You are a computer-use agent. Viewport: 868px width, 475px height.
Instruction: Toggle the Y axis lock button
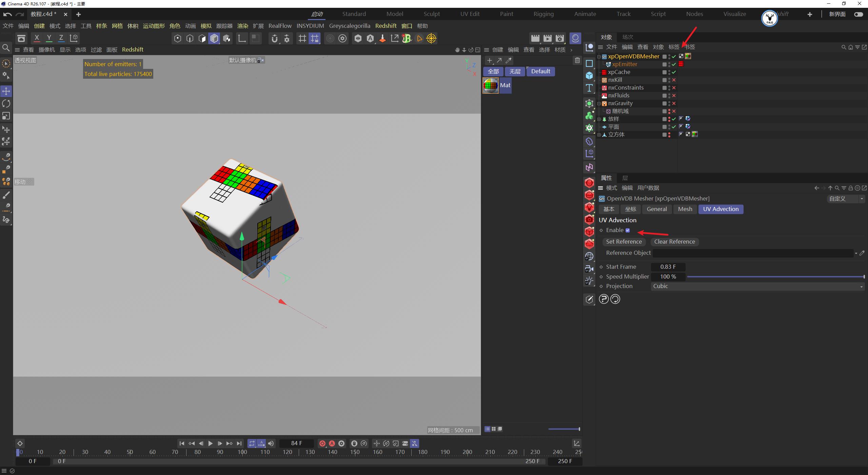tap(49, 38)
